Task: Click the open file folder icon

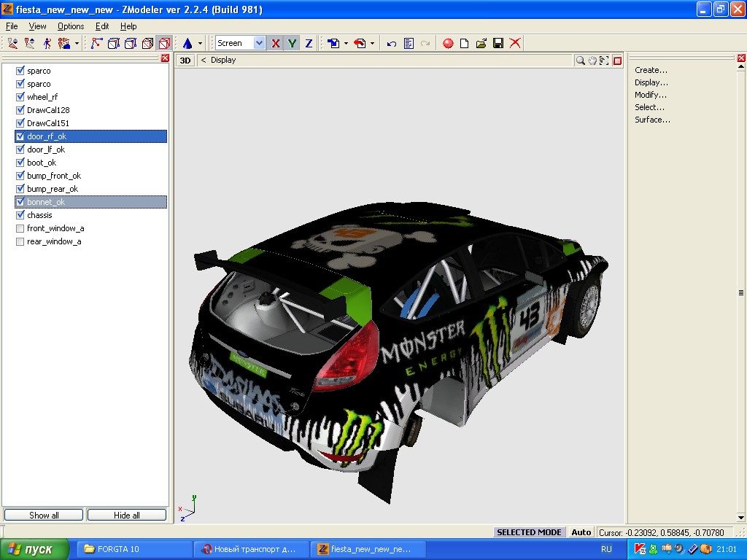Action: [x=481, y=43]
